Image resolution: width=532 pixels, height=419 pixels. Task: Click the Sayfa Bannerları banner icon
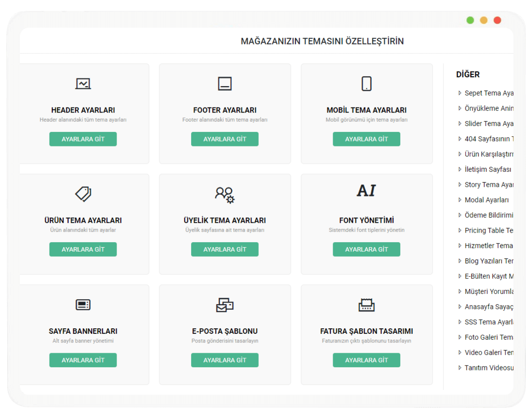(83, 305)
